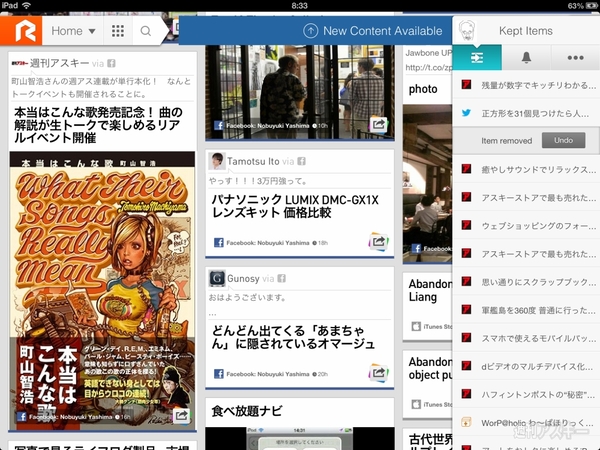Open the three-dots more tab
The image size is (600, 450).
(x=576, y=57)
